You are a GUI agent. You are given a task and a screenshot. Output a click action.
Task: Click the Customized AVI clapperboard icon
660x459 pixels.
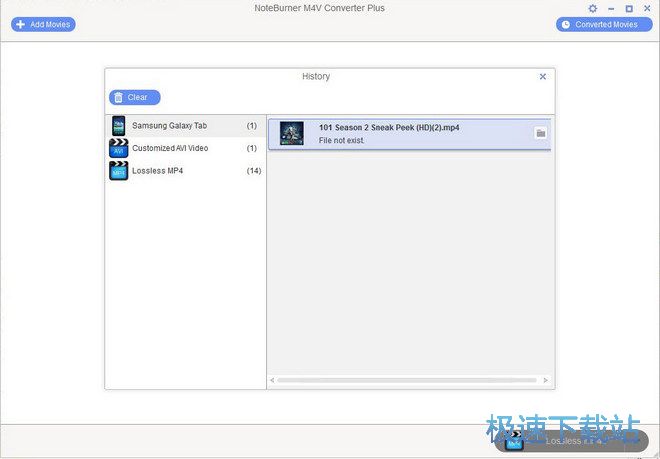coord(118,148)
